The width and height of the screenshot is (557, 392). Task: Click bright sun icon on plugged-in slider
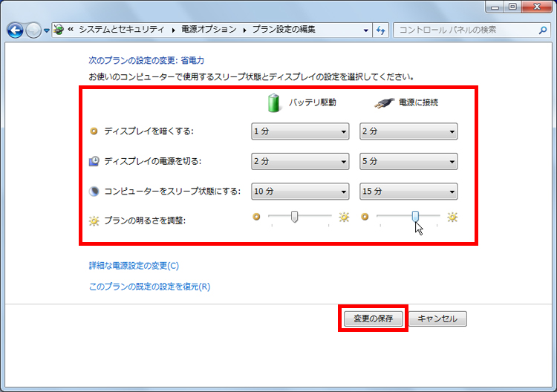(452, 217)
